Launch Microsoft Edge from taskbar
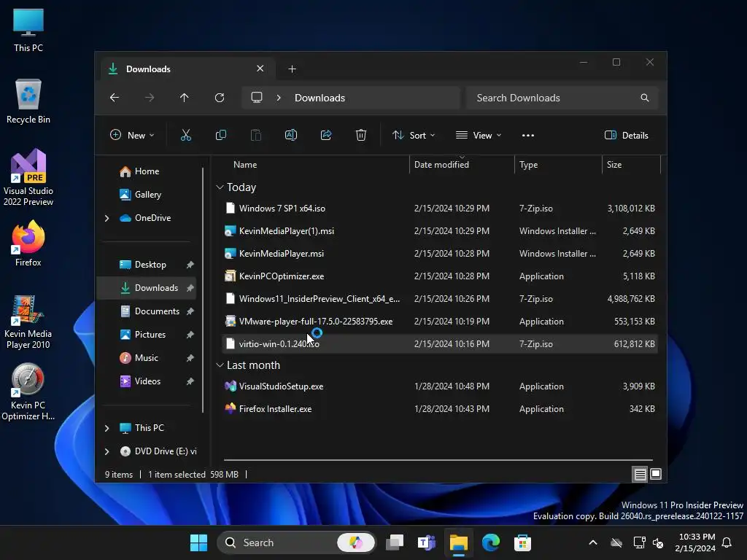This screenshot has width=747, height=560. 491,542
